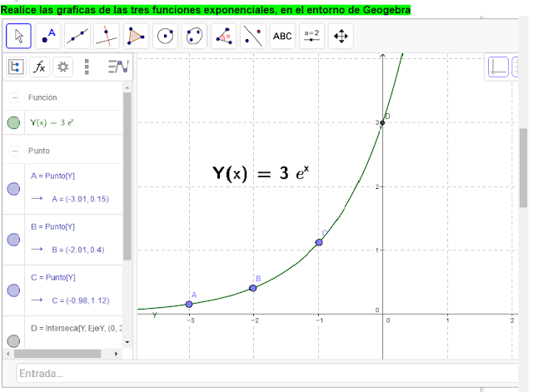Viewport: 533px width, 392px height.
Task: Toggle visibility of function Y(x)
Action: (x=13, y=122)
